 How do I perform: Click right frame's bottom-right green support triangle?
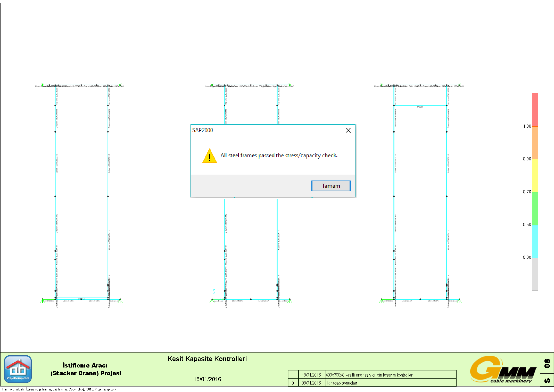tap(459, 301)
